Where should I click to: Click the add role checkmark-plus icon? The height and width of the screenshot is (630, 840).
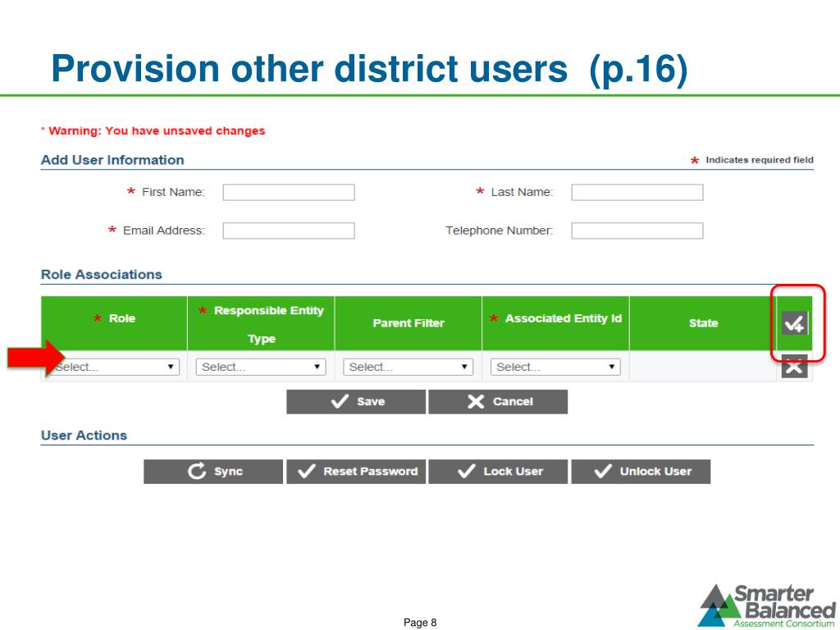click(794, 323)
